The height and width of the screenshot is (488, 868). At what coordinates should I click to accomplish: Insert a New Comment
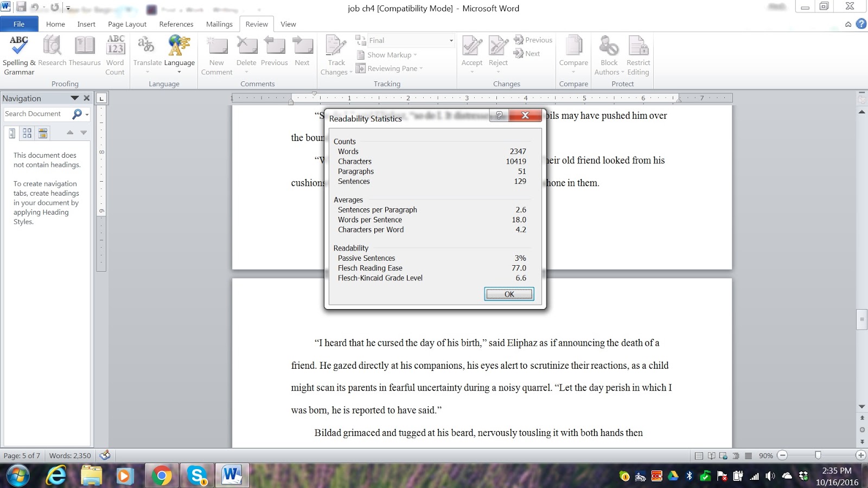coord(216,55)
